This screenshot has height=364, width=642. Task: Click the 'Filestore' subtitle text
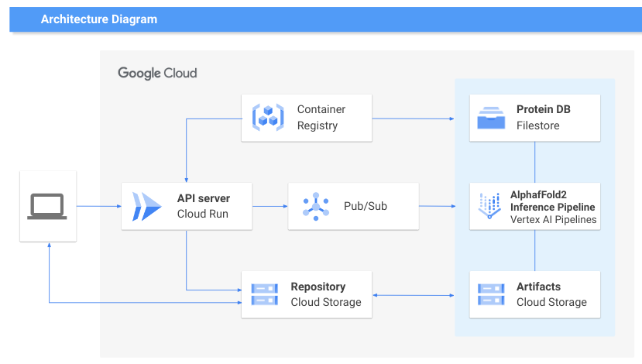pos(538,125)
